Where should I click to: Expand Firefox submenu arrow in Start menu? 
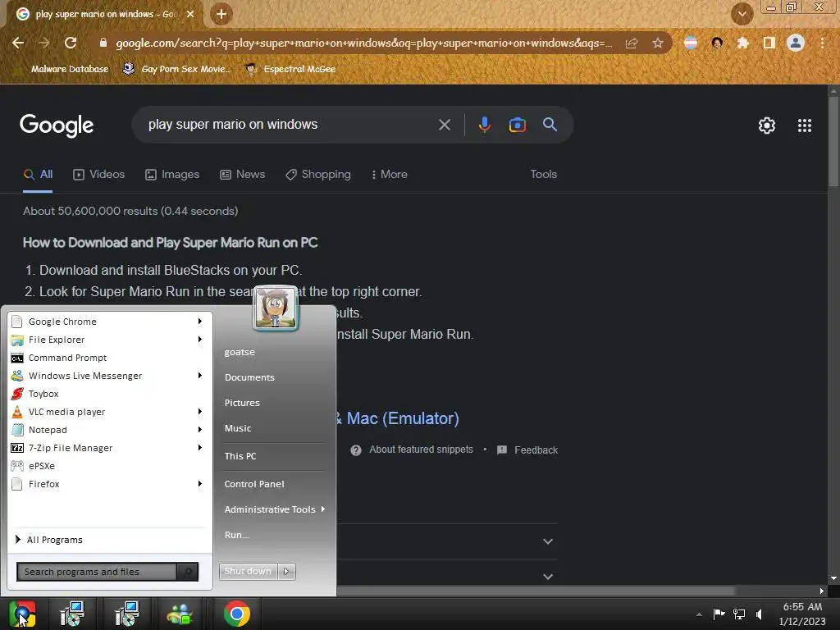click(x=200, y=484)
